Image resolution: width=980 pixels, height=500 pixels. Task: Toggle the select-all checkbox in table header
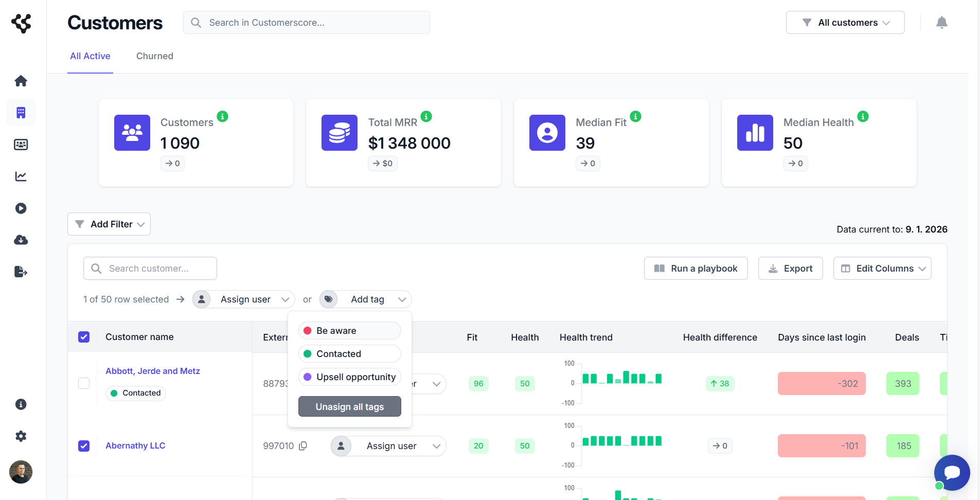click(84, 337)
